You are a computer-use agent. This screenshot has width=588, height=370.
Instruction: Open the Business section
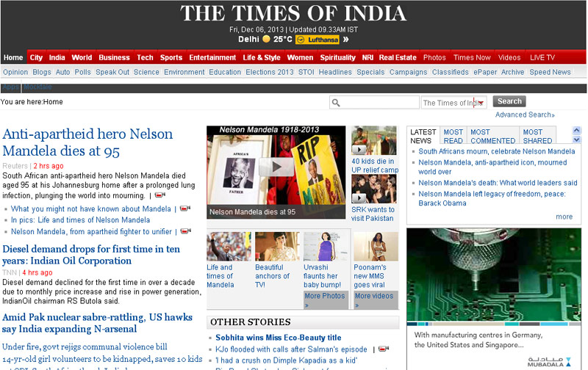(x=115, y=57)
